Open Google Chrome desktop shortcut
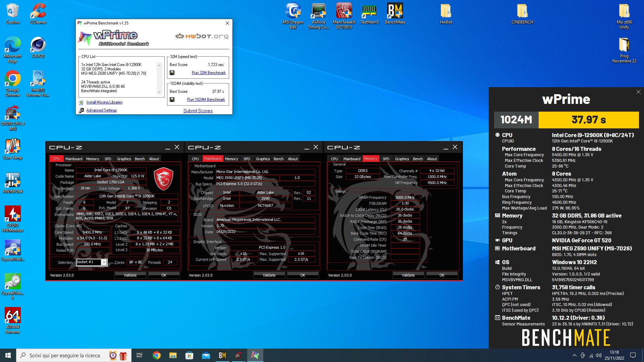 [x=13, y=83]
